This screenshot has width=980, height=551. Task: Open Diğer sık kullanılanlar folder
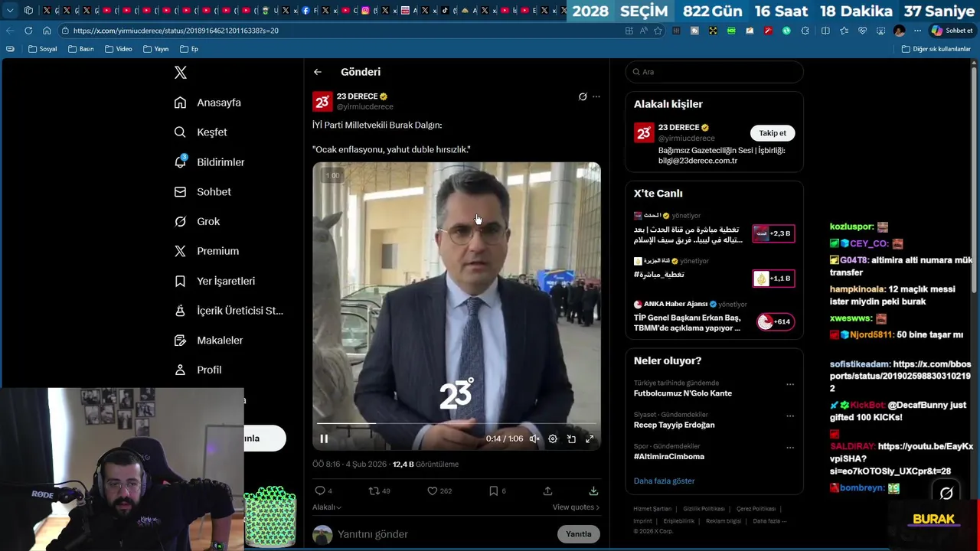pyautogui.click(x=936, y=49)
